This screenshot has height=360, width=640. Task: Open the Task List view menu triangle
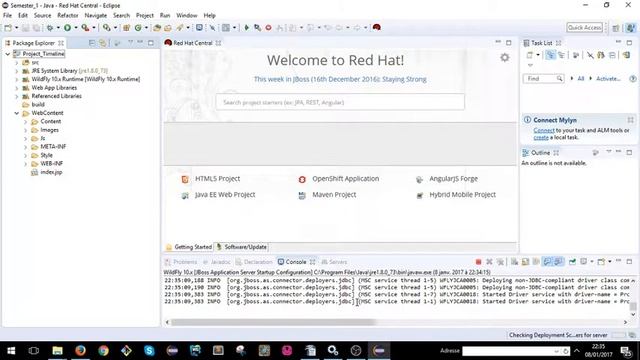[x=530, y=65]
